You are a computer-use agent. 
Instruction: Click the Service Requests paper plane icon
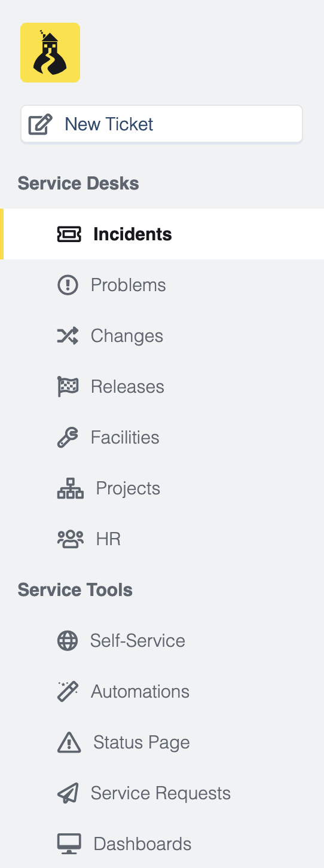point(68,793)
